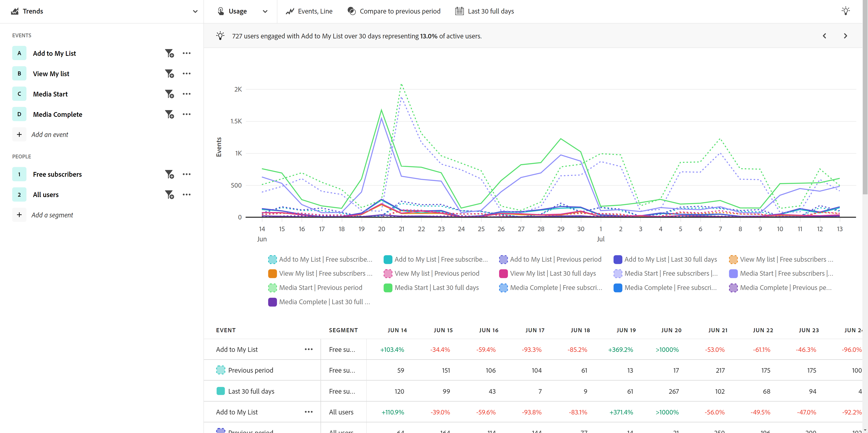Open options for Add to My List table row
The image size is (868, 433).
point(308,349)
